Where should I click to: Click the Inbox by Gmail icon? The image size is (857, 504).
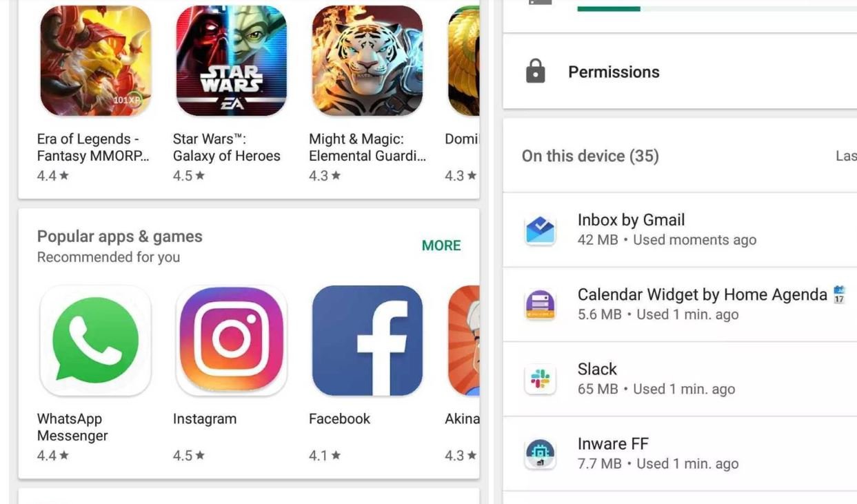coord(540,230)
